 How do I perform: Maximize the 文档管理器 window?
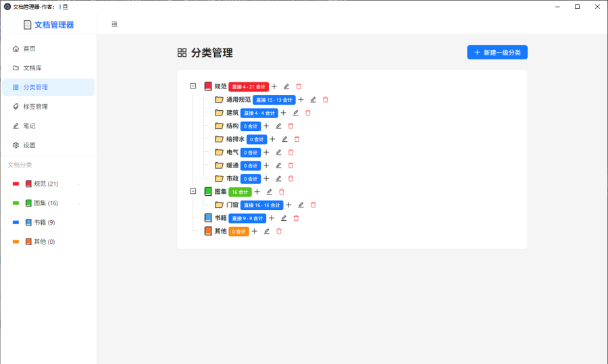[578, 7]
